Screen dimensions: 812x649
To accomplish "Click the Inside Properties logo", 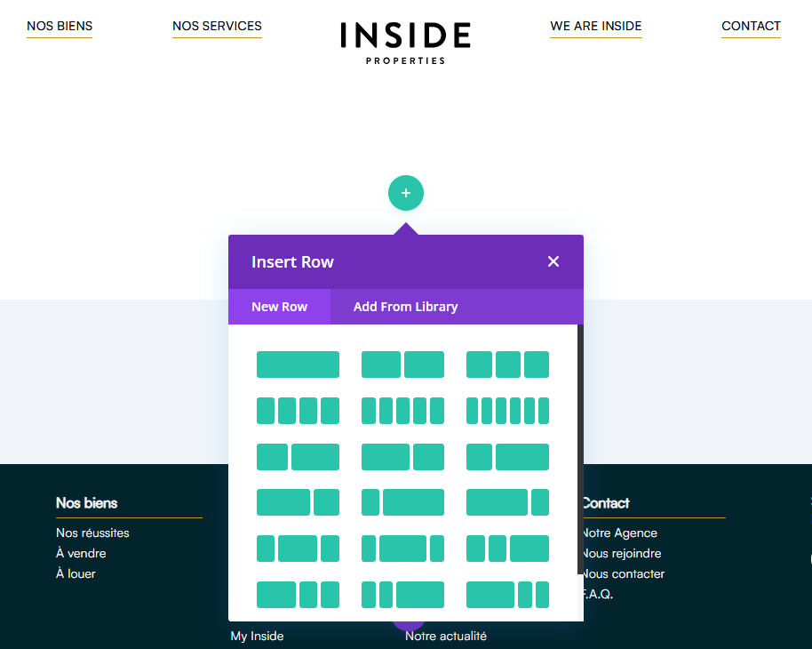I will (405, 42).
